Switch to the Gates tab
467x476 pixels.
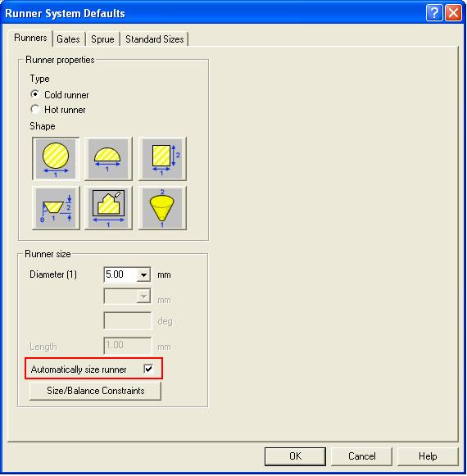pos(68,39)
